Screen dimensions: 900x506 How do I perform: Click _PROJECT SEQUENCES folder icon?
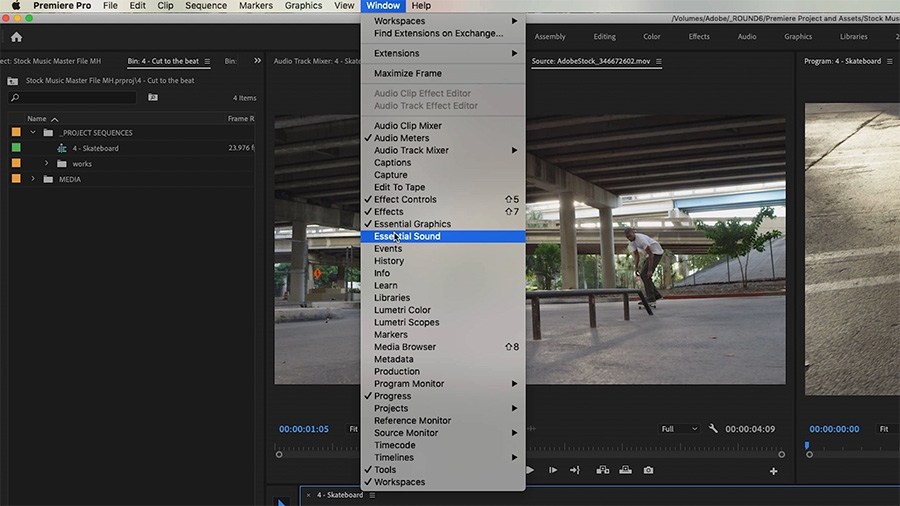click(x=48, y=133)
